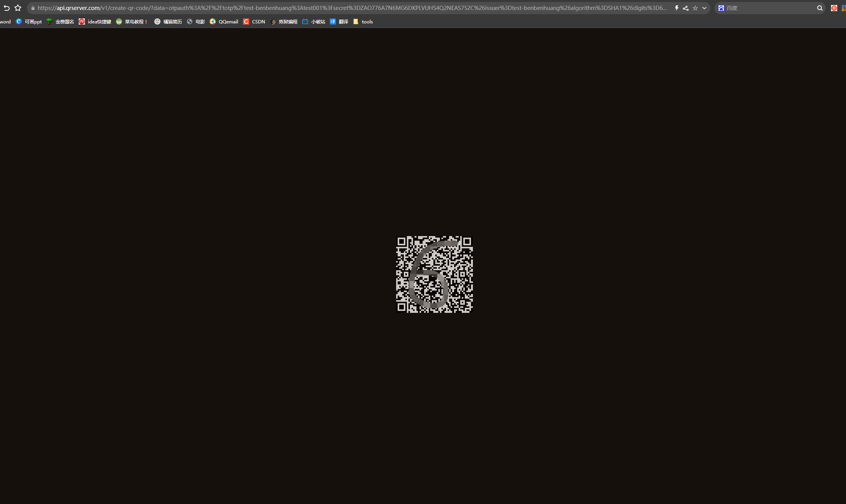
Task: Click inside the 百度 search box
Action: click(x=768, y=8)
